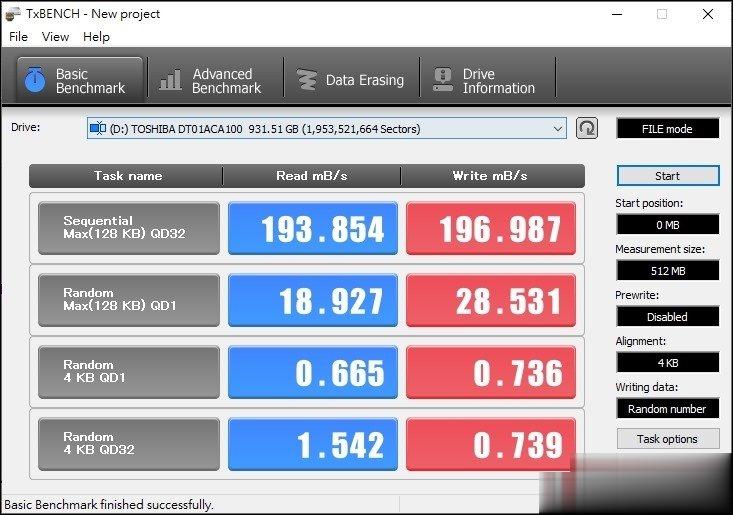The width and height of the screenshot is (733, 515).
Task: Switch to the Basic Benchmark tab
Action: point(80,80)
